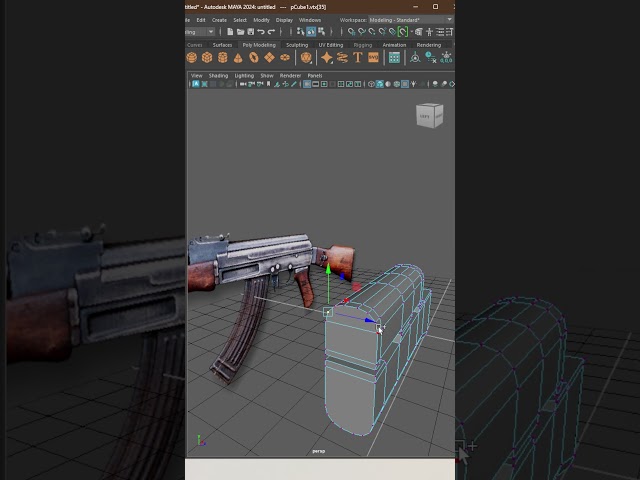Click the Type tool T shelf icon

358,58
